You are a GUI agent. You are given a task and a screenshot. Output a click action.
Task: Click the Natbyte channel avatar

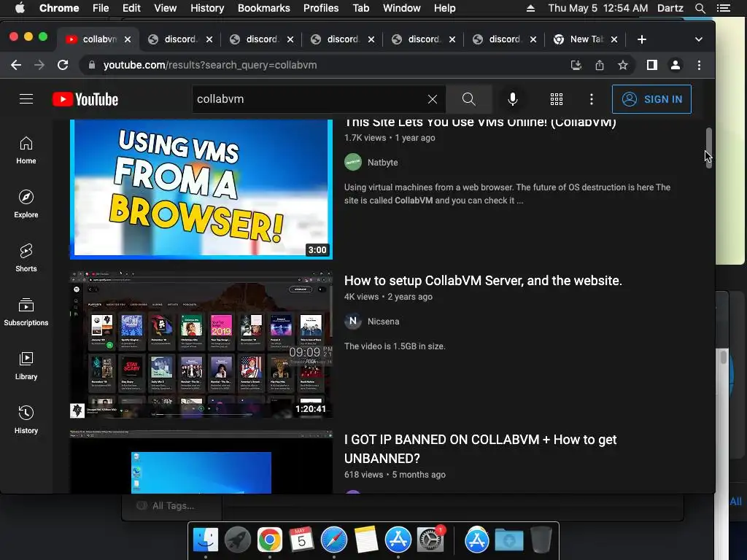(x=353, y=163)
